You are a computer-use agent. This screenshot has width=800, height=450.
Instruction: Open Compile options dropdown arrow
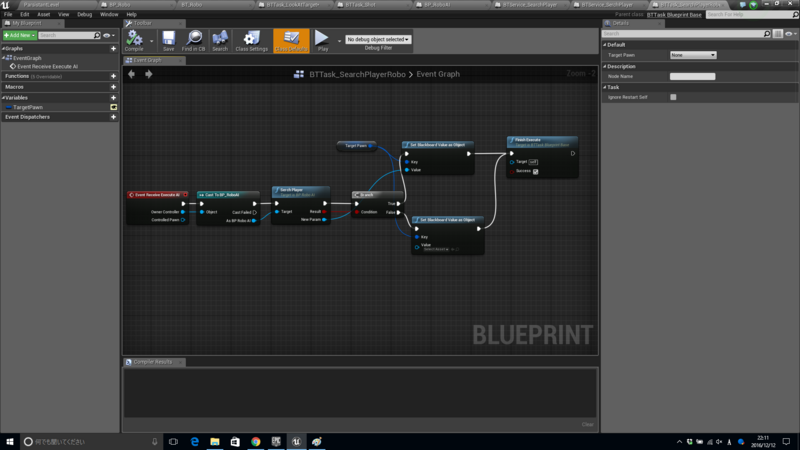coord(152,41)
